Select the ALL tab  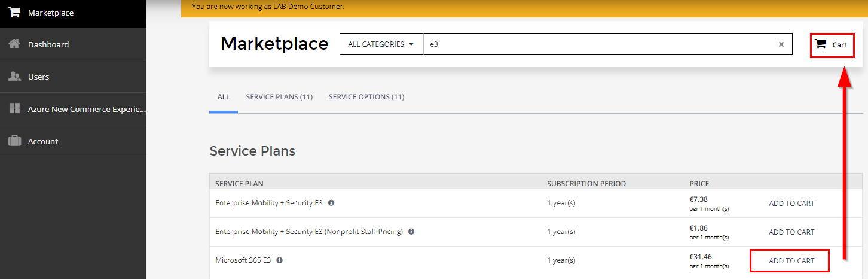pos(224,97)
